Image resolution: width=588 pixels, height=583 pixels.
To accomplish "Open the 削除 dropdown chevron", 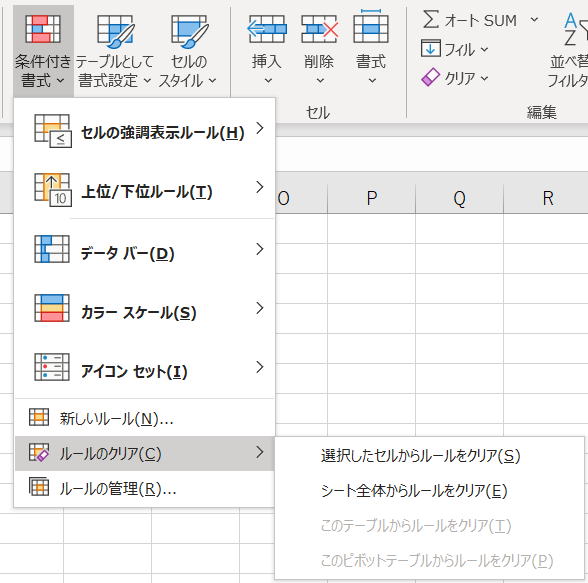I will pyautogui.click(x=320, y=80).
